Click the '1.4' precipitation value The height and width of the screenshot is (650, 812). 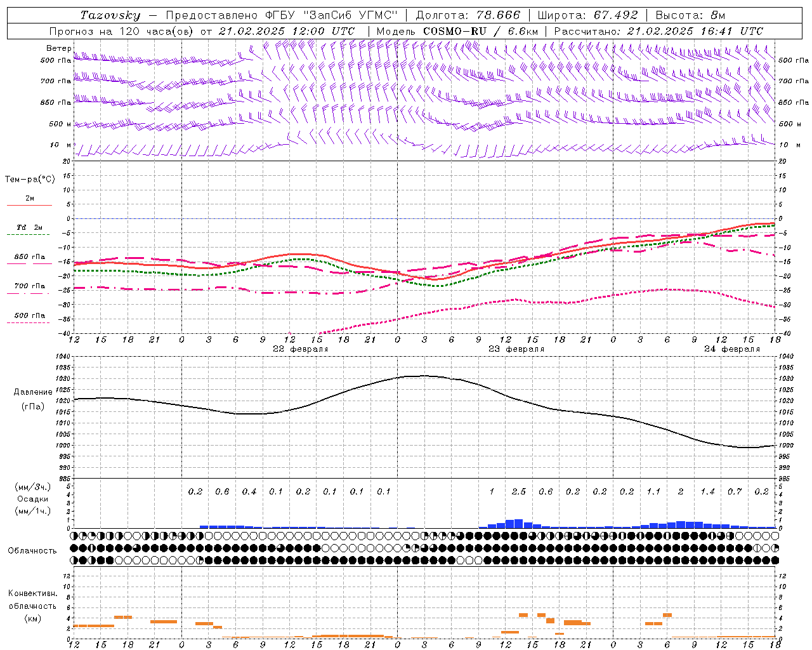(708, 491)
